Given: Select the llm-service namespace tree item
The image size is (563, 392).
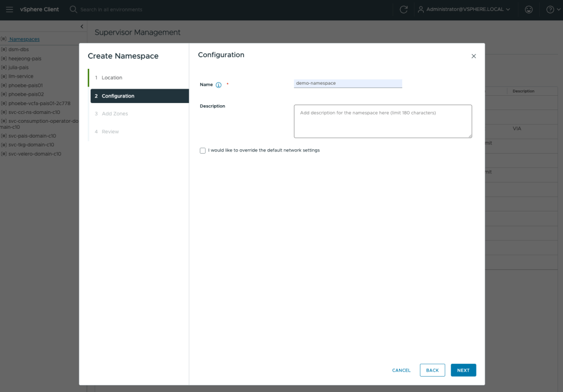Looking at the screenshot, I should coord(21,76).
